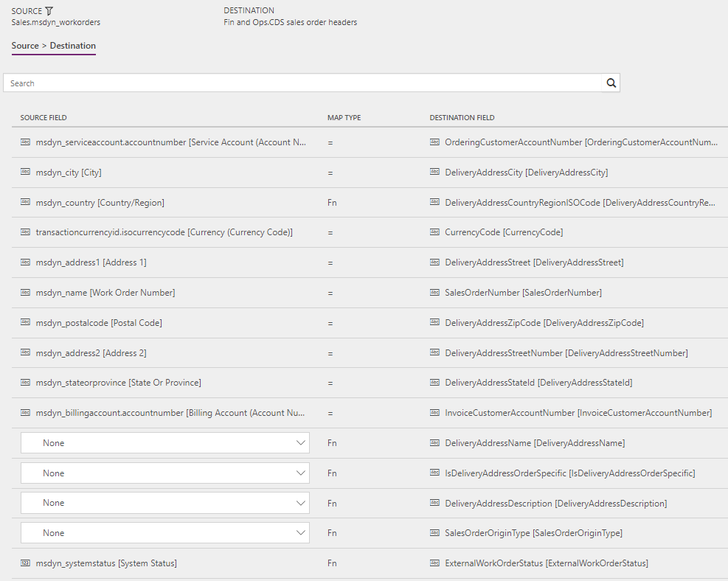Select msdyn_city [City] source field
The image size is (728, 581).
pyautogui.click(x=69, y=173)
